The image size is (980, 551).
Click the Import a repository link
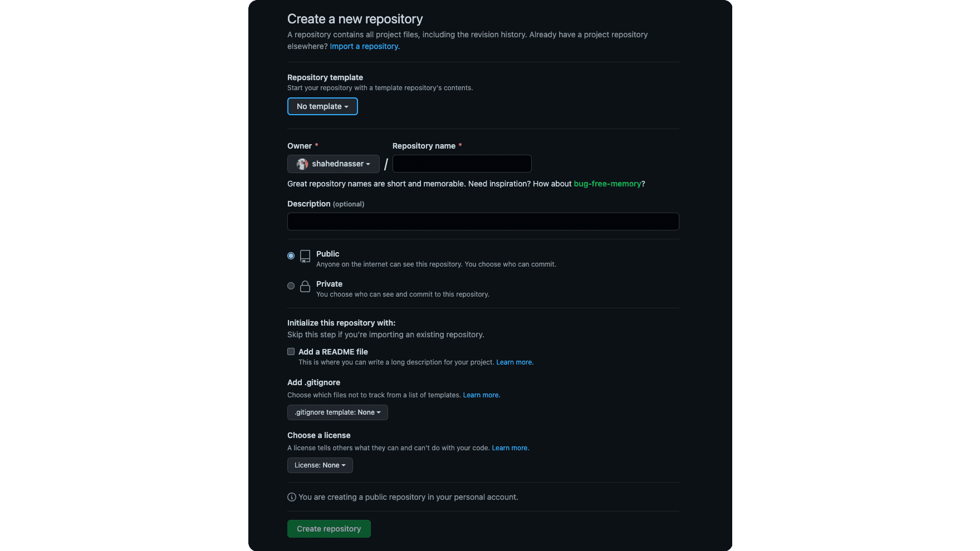[364, 46]
